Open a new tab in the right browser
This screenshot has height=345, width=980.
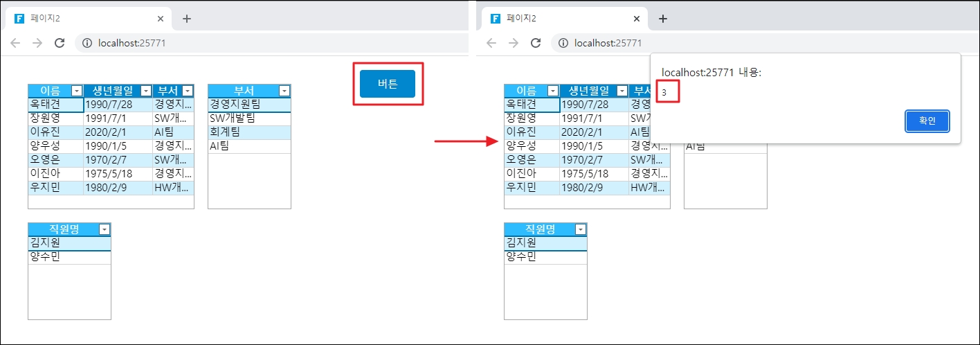[x=662, y=19]
